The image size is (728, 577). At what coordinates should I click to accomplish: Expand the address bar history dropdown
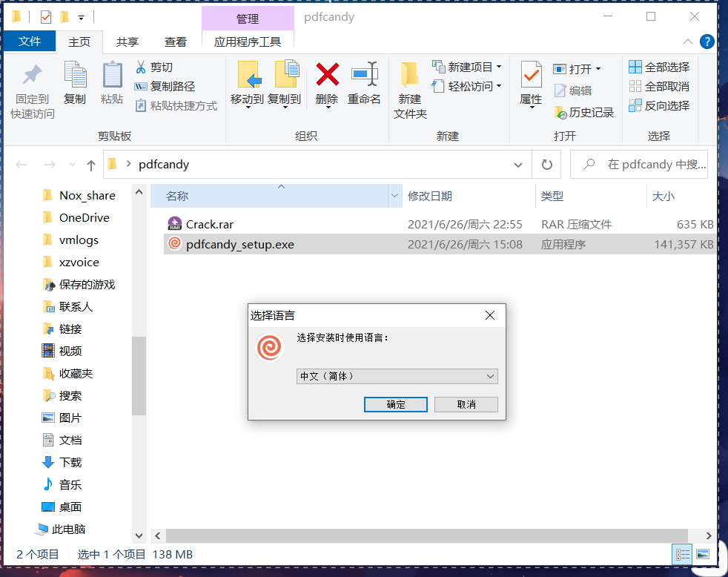click(x=518, y=165)
